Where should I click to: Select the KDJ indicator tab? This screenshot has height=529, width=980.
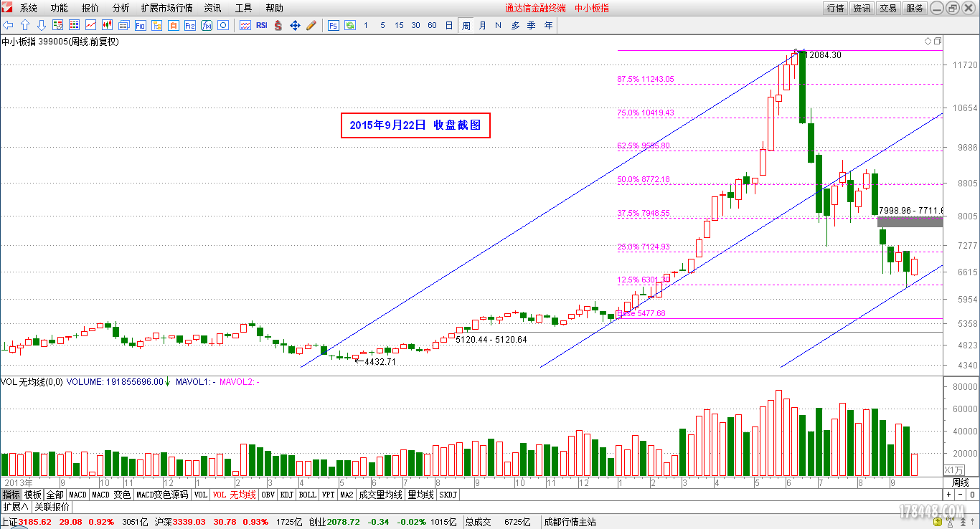[287, 495]
